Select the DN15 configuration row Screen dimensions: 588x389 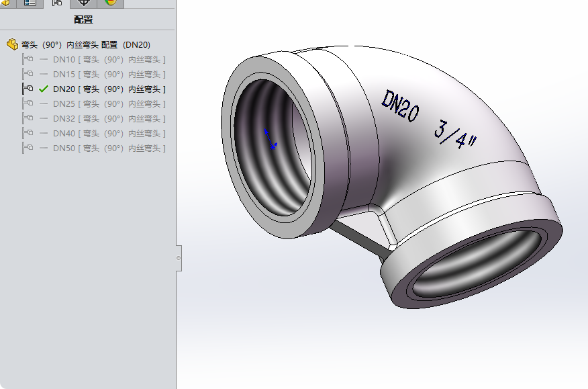click(x=94, y=74)
